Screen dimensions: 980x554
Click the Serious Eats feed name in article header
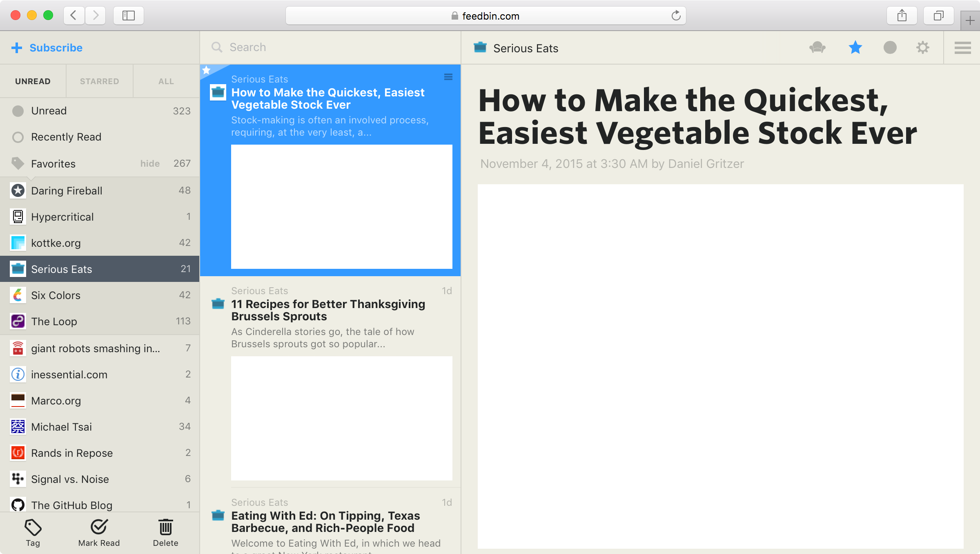[x=526, y=48]
